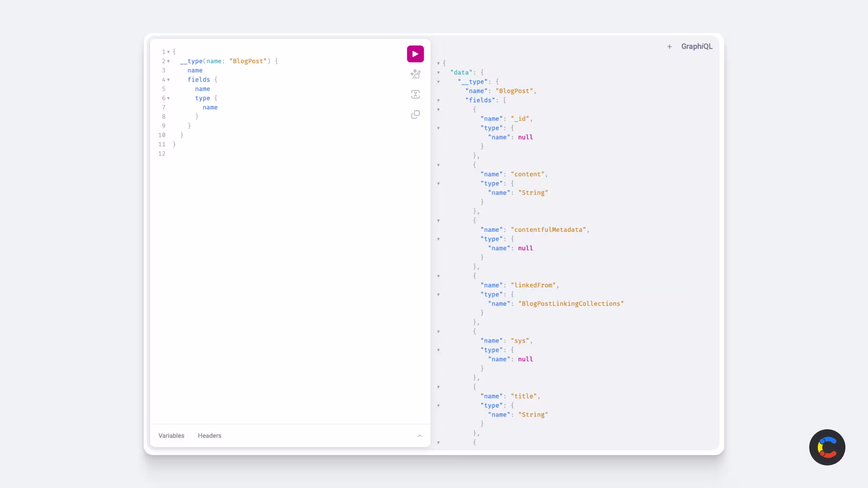Collapse the type object under "linkedFrom"

point(438,295)
